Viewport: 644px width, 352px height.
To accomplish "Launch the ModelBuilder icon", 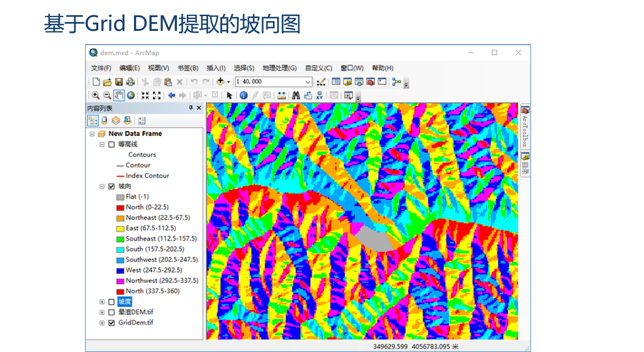I will (x=396, y=82).
